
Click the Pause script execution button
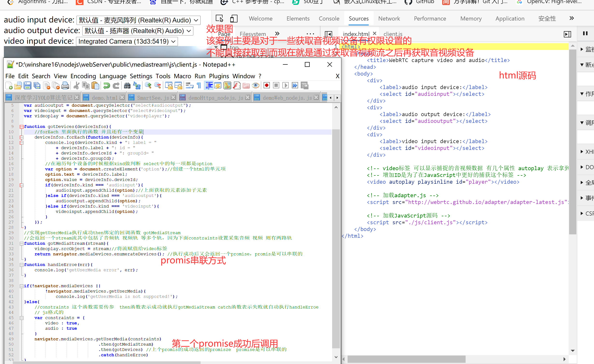[x=585, y=33]
